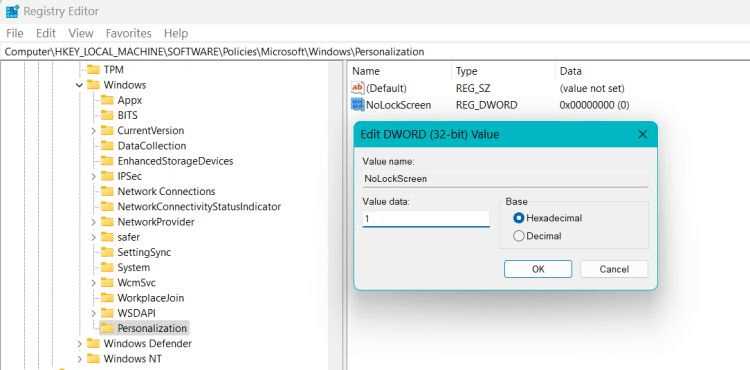Image resolution: width=750 pixels, height=370 pixels.
Task: Click the Personalization folder icon
Action: point(107,328)
